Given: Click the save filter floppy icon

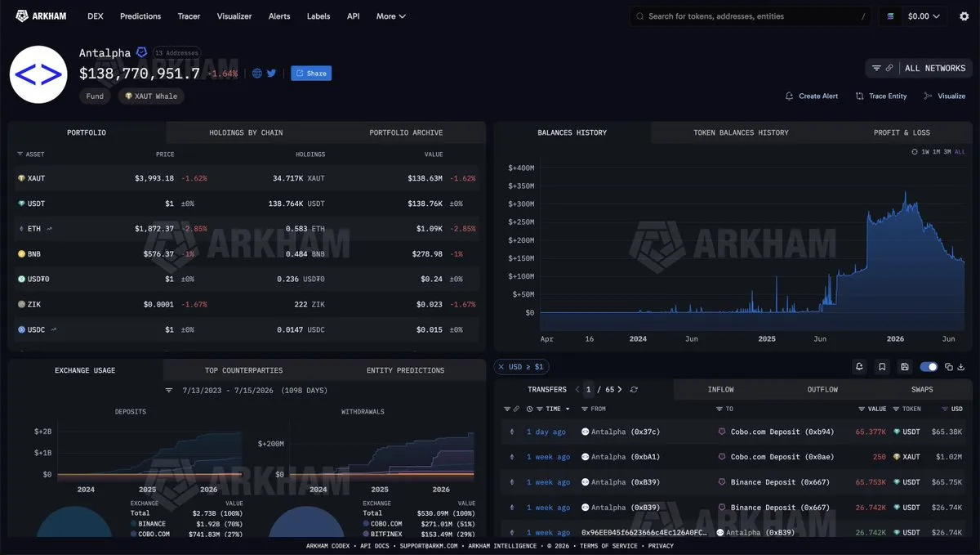Looking at the screenshot, I should tap(904, 367).
